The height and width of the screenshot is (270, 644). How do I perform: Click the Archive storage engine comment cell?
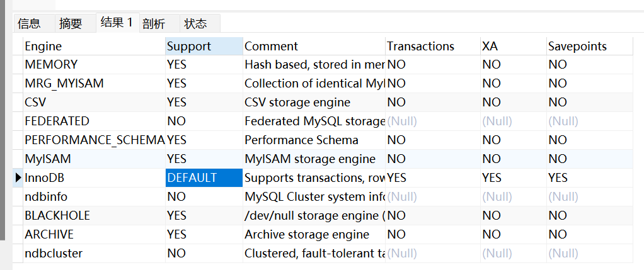tap(307, 234)
